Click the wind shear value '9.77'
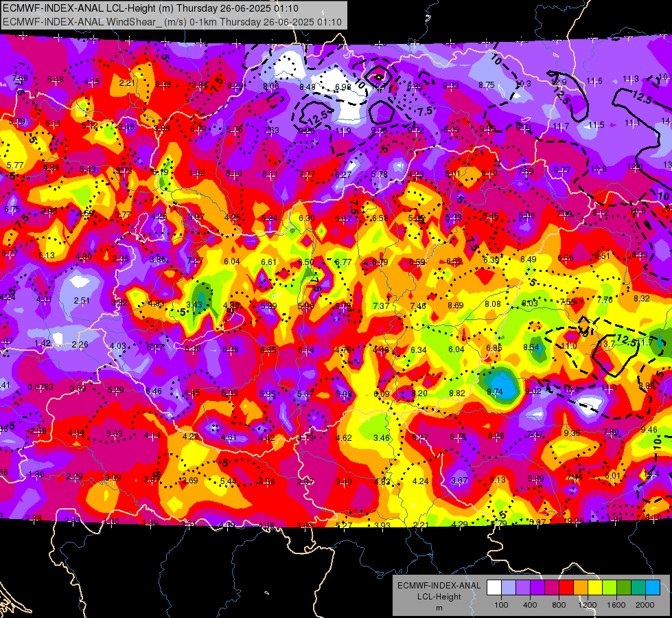 coord(561,170)
